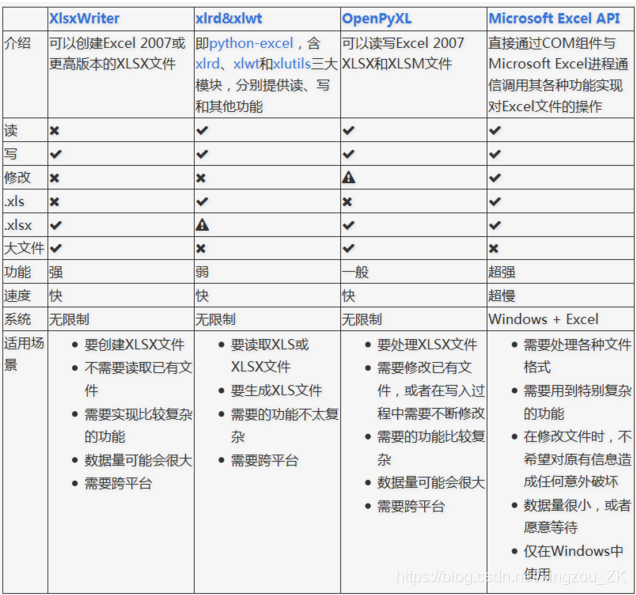Click the cross icon in XlsxWriter 修改 row
Screen dimensions: 636x595
pyautogui.click(x=54, y=178)
